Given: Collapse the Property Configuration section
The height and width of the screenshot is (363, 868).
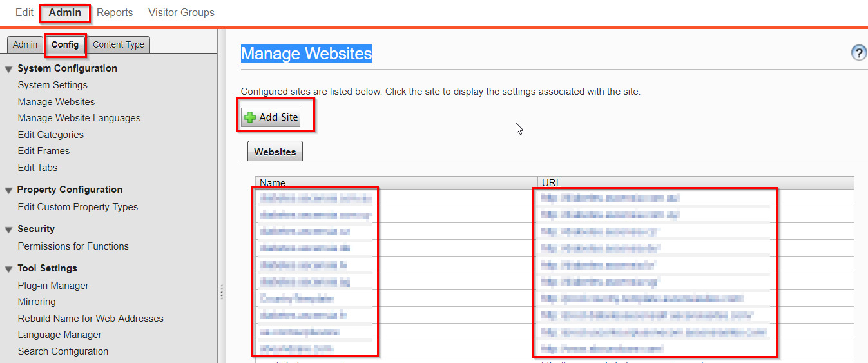Looking at the screenshot, I should tap(9, 190).
